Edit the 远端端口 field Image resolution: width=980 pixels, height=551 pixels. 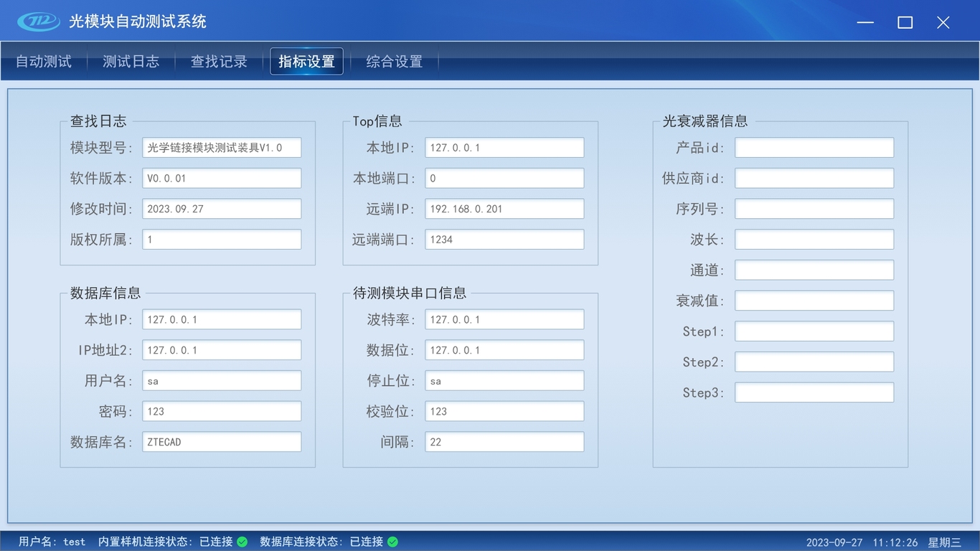[x=504, y=240]
